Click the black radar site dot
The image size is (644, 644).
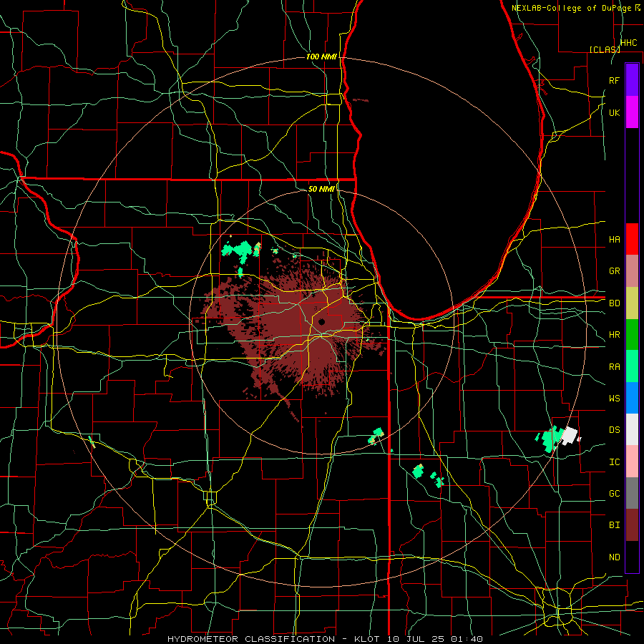pos(321,321)
